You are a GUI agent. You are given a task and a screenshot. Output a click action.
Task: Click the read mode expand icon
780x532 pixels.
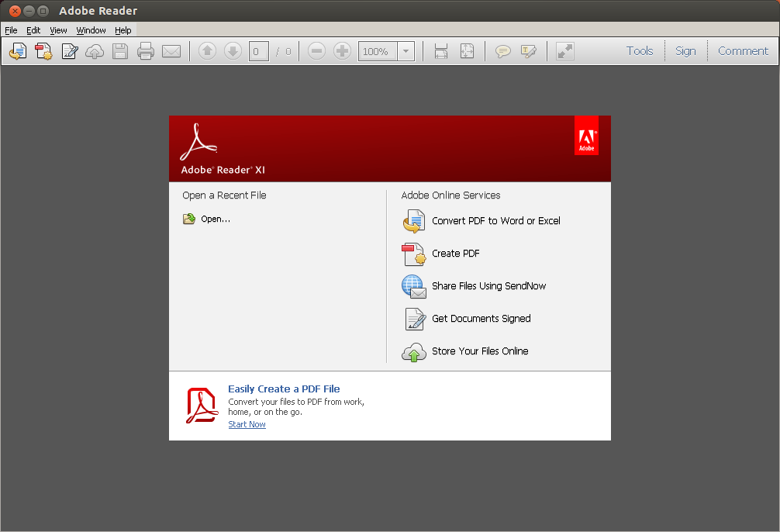point(565,51)
